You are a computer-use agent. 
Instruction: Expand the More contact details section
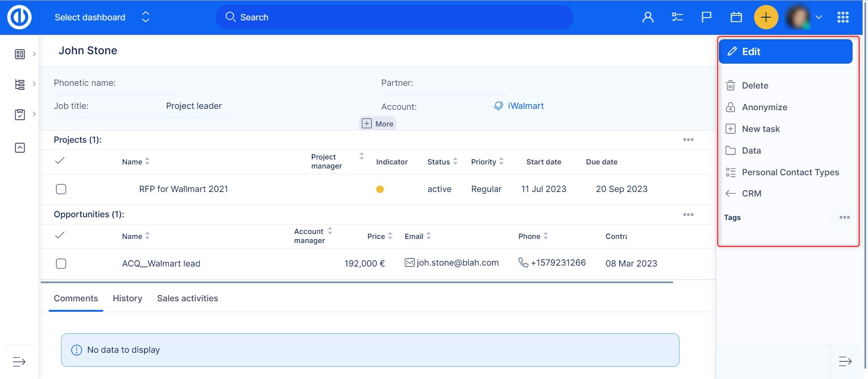[x=378, y=124]
